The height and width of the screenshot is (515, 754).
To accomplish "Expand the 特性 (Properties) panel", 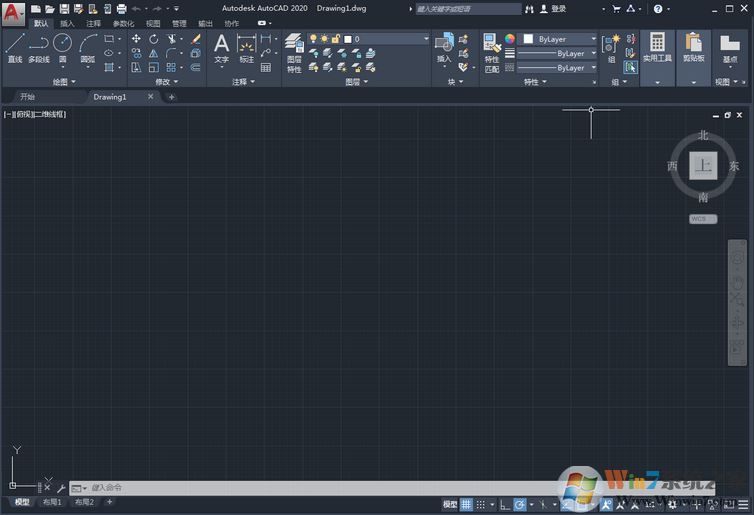I will click(x=535, y=82).
